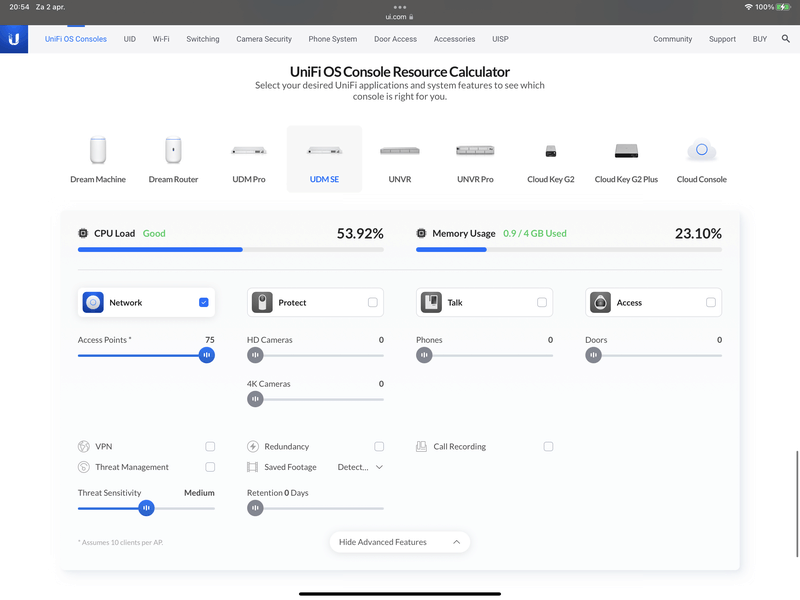The height and width of the screenshot is (600, 800).
Task: Pick the UNVR console image
Action: tap(400, 151)
